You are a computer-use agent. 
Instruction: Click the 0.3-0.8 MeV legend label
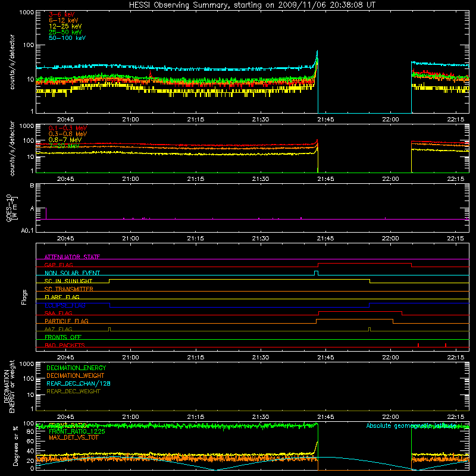pyautogui.click(x=68, y=134)
